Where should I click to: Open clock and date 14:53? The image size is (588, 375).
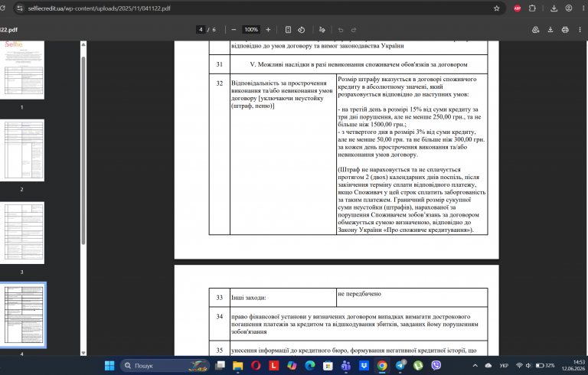573,365
